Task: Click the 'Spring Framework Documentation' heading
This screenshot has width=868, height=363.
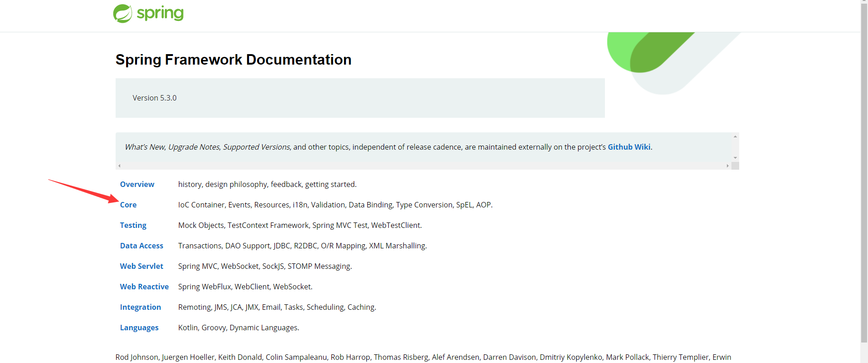Action: [x=233, y=60]
